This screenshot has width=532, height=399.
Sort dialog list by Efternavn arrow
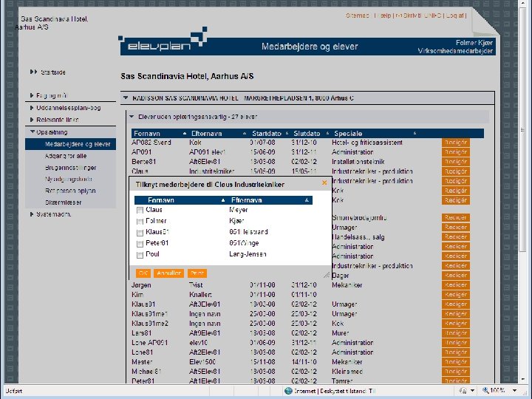click(x=307, y=200)
